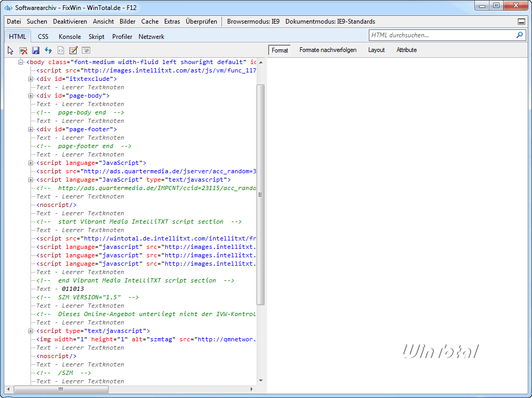Activate the select element by click arrow tool
The image size is (532, 398).
tap(10, 50)
